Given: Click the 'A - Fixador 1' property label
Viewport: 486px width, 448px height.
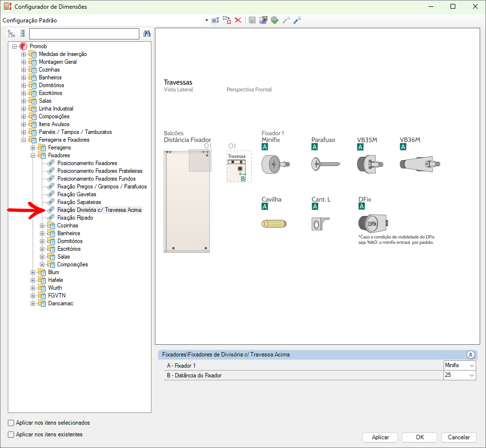Looking at the screenshot, I should [x=181, y=366].
